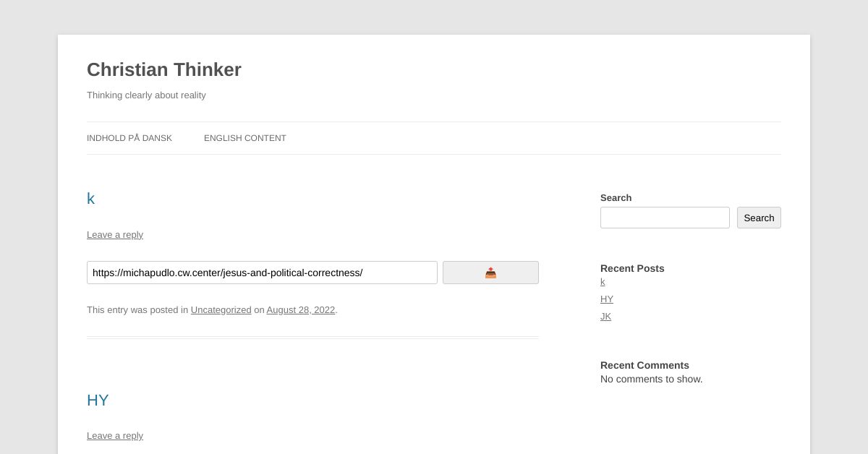Go to the Christian Thinker site title
The width and height of the screenshot is (868, 454).
point(164,69)
